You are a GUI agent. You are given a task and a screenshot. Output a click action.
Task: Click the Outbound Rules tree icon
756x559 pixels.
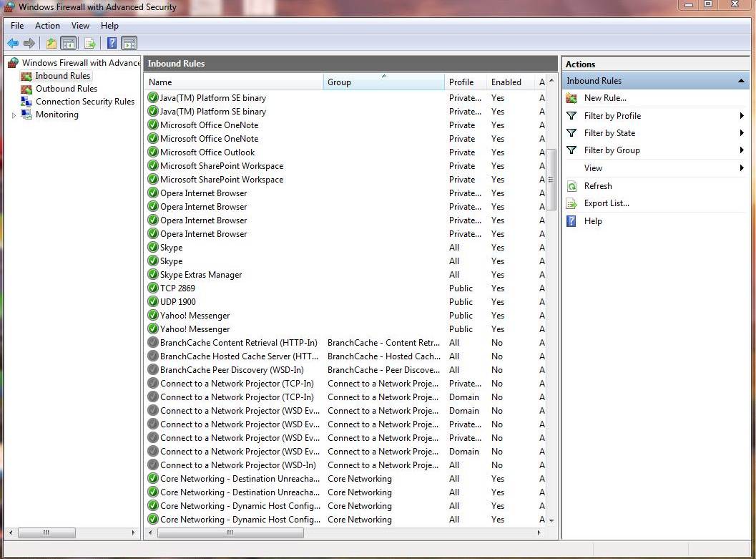[26, 89]
